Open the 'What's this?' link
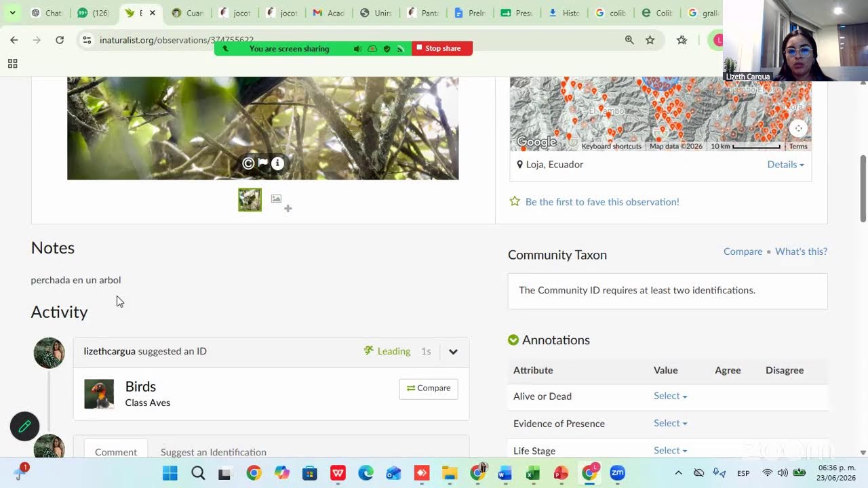Image resolution: width=868 pixels, height=488 pixels. pyautogui.click(x=801, y=251)
